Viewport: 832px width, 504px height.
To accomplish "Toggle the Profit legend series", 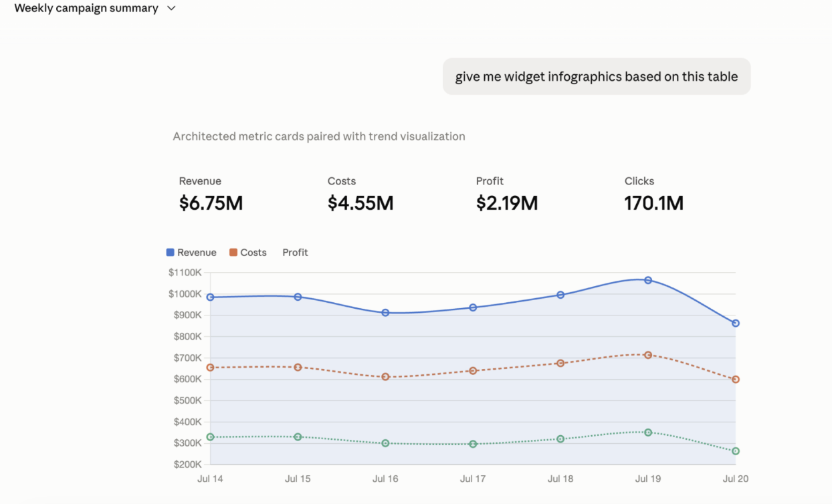I will click(x=295, y=253).
